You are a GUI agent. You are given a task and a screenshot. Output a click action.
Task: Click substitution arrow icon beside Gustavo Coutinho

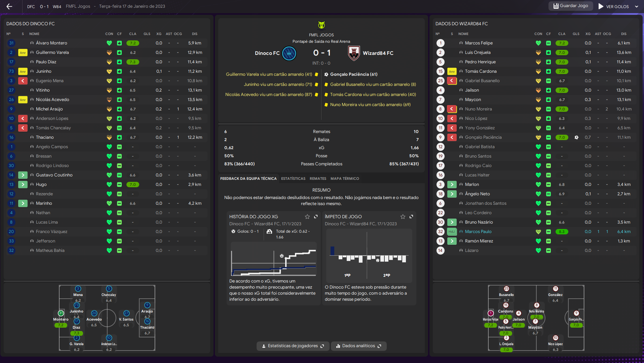tap(23, 175)
